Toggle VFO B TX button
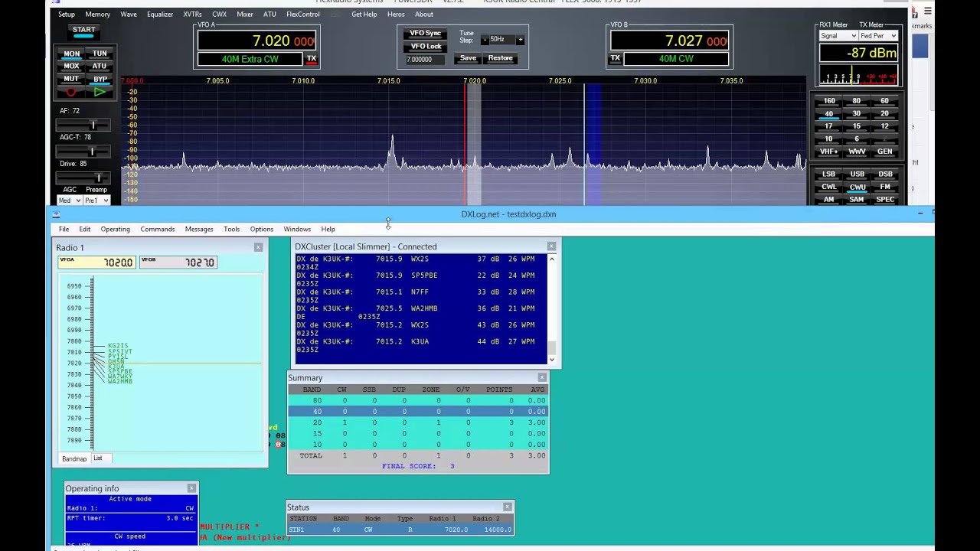Screen dimensions: 980x551 615,58
